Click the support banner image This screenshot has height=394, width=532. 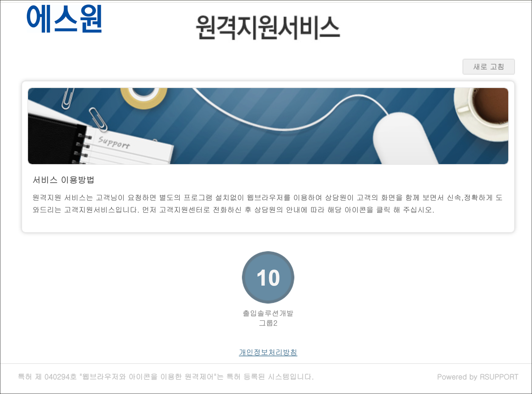pos(268,126)
